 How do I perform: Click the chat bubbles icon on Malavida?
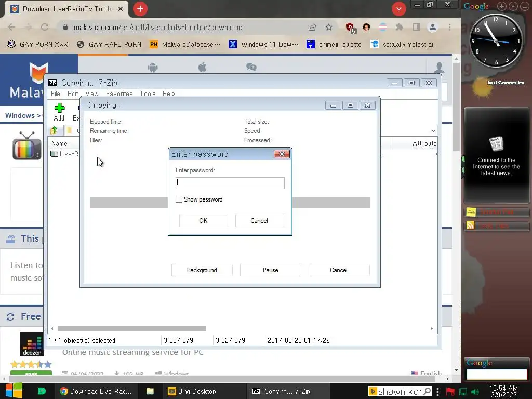(x=251, y=67)
